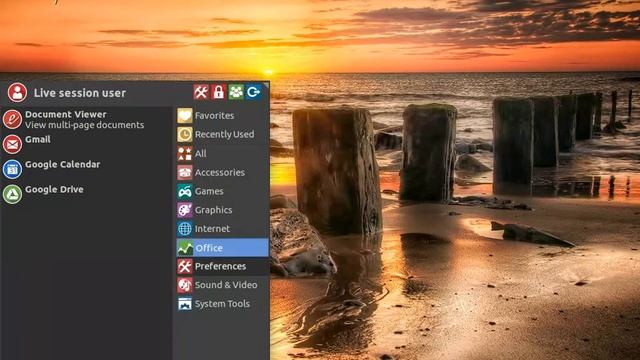Switch to the Accessories category
Viewport: 640px width, 360px height.
[222, 172]
